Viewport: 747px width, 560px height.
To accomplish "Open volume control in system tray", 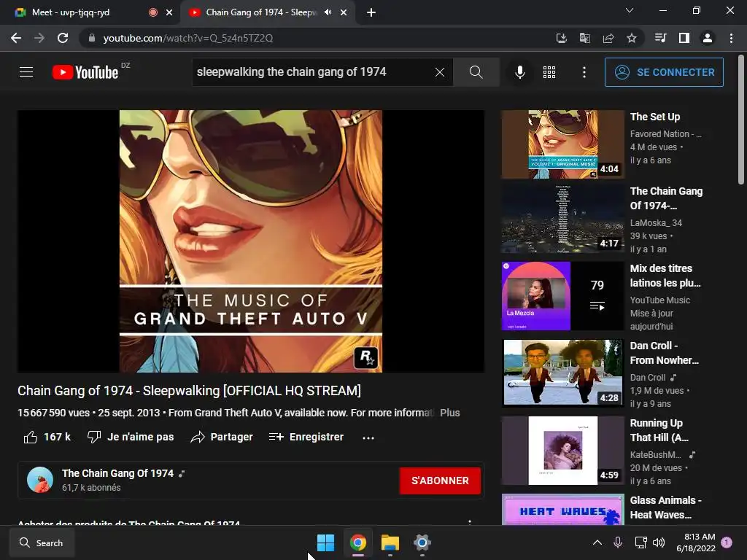I will coord(659,542).
